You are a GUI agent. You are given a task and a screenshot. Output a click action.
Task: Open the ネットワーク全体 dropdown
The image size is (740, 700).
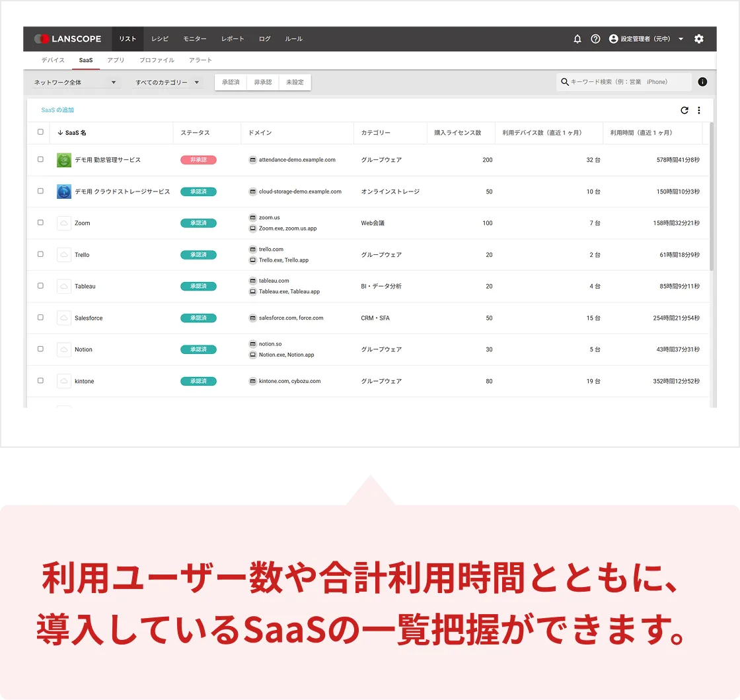coord(75,83)
